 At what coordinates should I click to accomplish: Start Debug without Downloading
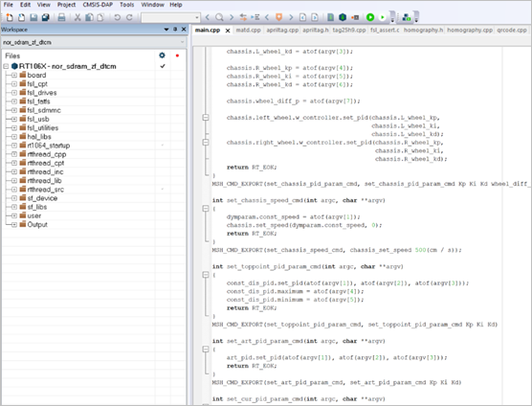(383, 17)
